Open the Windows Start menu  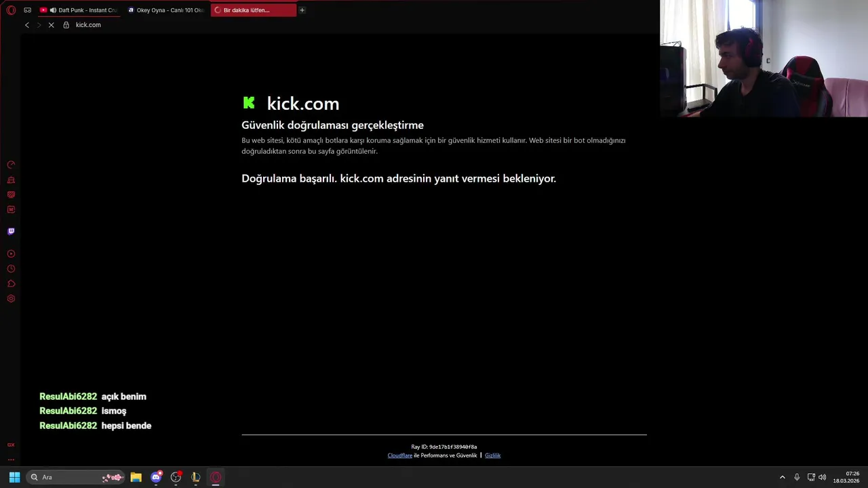[14, 477]
